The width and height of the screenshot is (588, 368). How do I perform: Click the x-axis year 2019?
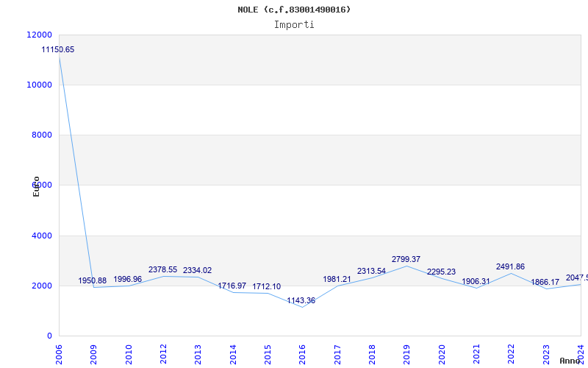coord(407,355)
